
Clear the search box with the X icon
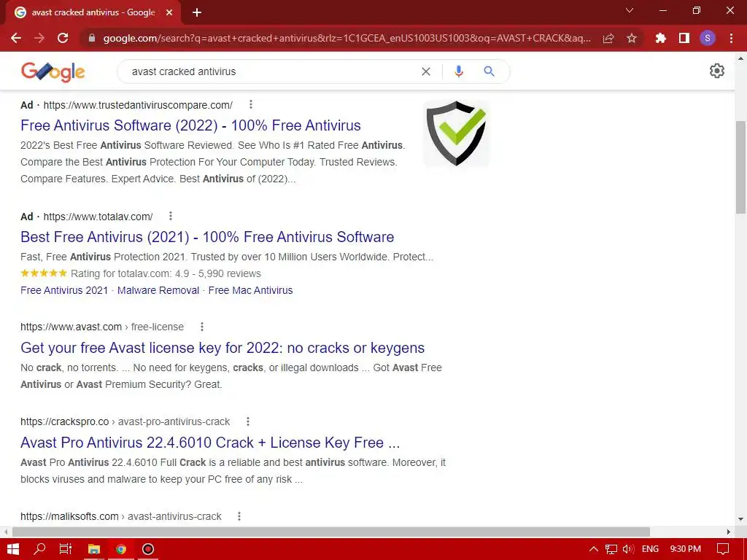(426, 71)
